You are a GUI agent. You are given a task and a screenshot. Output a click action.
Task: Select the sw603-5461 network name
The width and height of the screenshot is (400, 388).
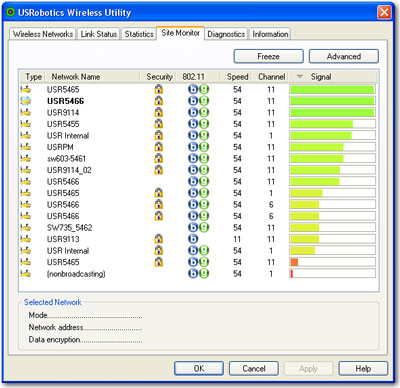coord(66,159)
